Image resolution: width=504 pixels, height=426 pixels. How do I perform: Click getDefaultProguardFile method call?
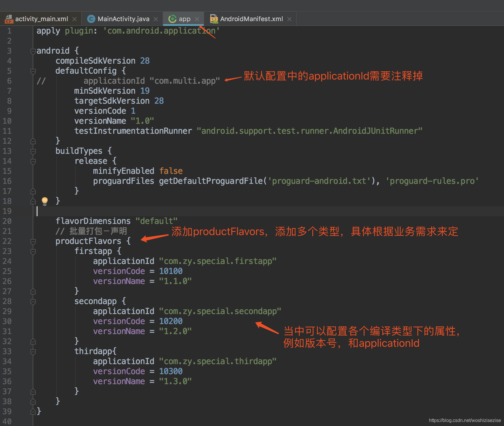tap(211, 181)
